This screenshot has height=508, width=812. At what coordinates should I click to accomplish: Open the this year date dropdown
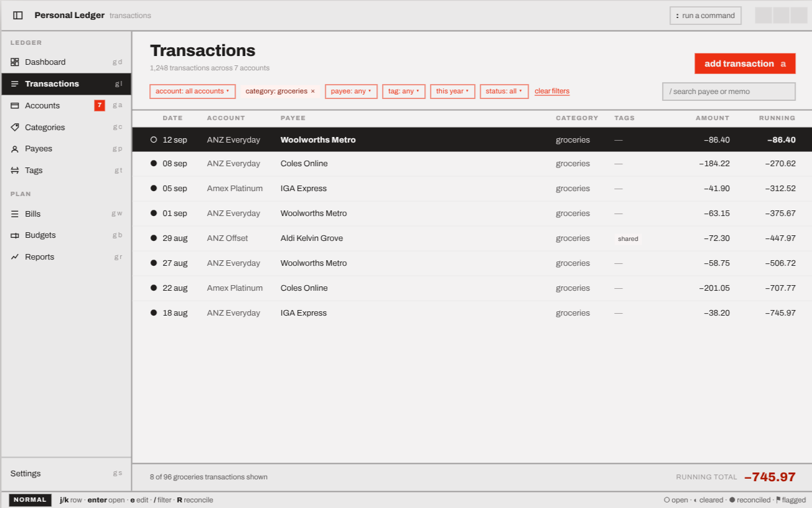(x=452, y=92)
